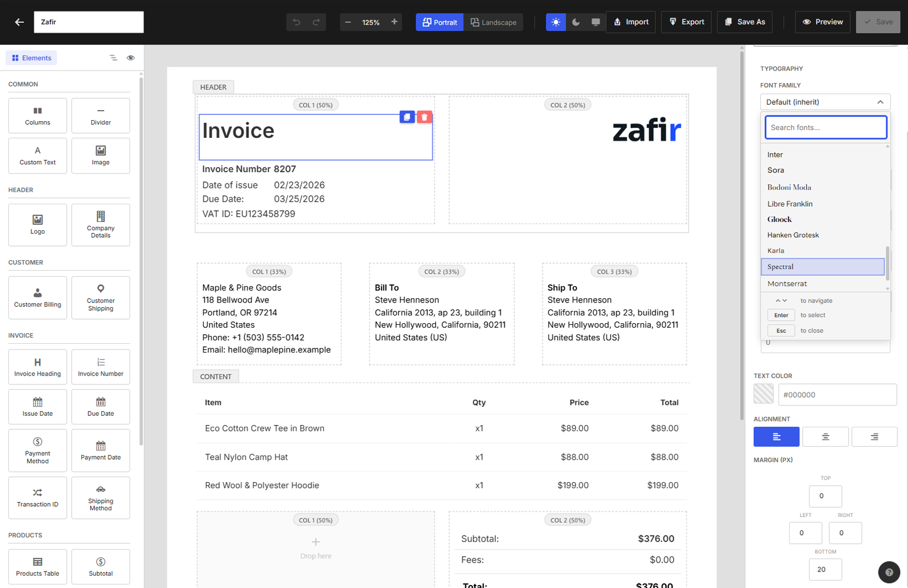Collapse the Font Family dropdown
The image size is (908, 588).
click(825, 102)
